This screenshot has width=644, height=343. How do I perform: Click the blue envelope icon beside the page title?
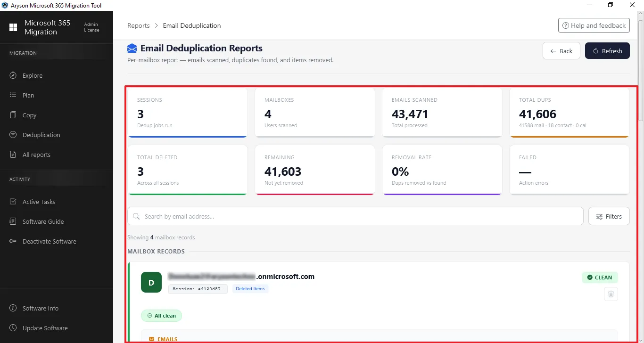[x=132, y=48]
